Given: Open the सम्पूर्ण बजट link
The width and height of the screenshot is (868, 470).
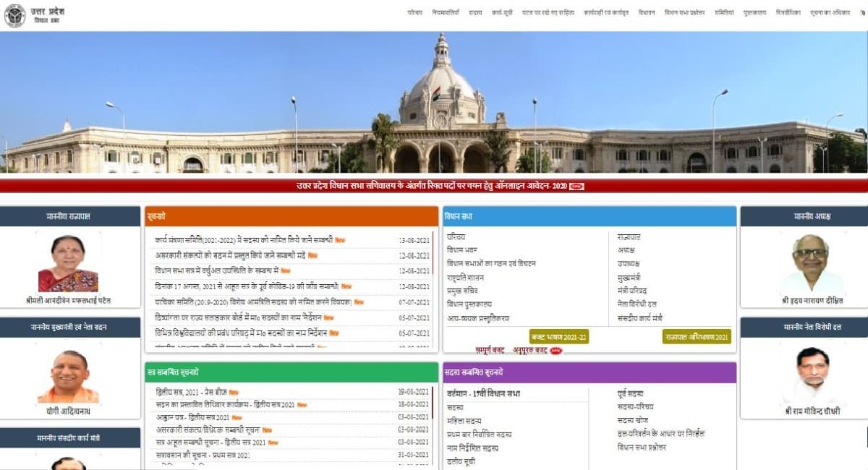Looking at the screenshot, I should [x=490, y=351].
